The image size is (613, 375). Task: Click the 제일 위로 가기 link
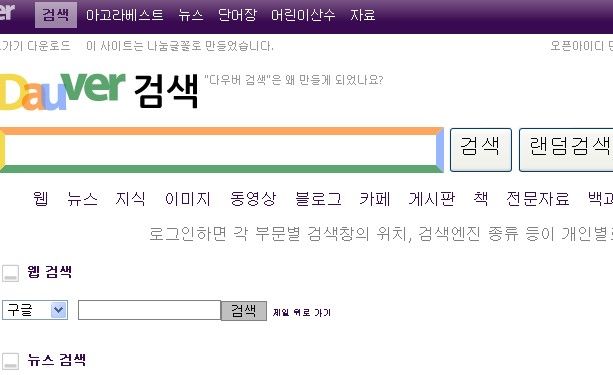pos(302,312)
